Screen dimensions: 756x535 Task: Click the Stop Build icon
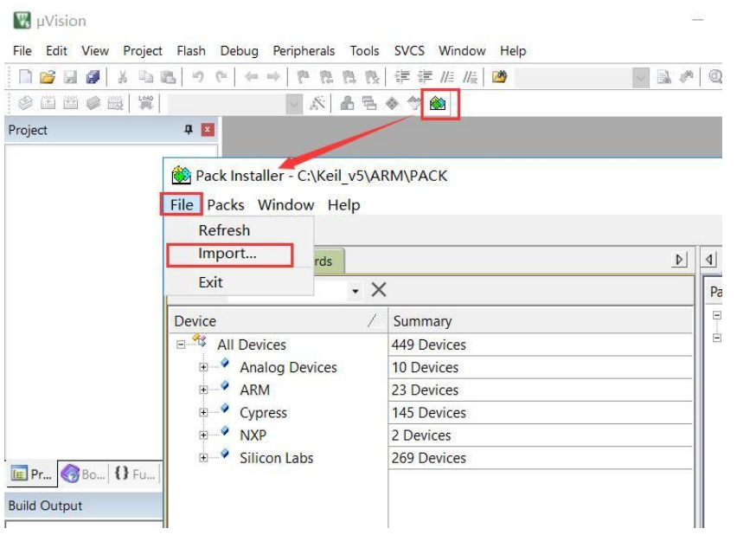coord(115,103)
